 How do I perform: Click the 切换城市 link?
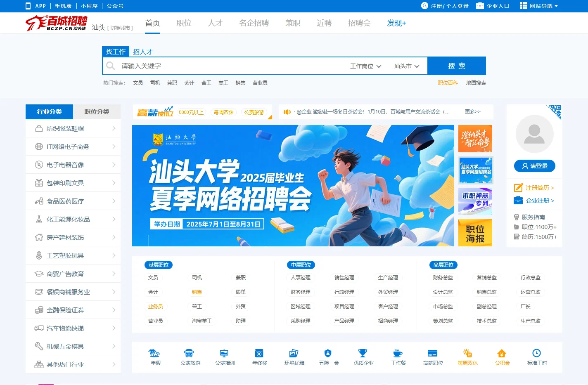click(x=120, y=28)
